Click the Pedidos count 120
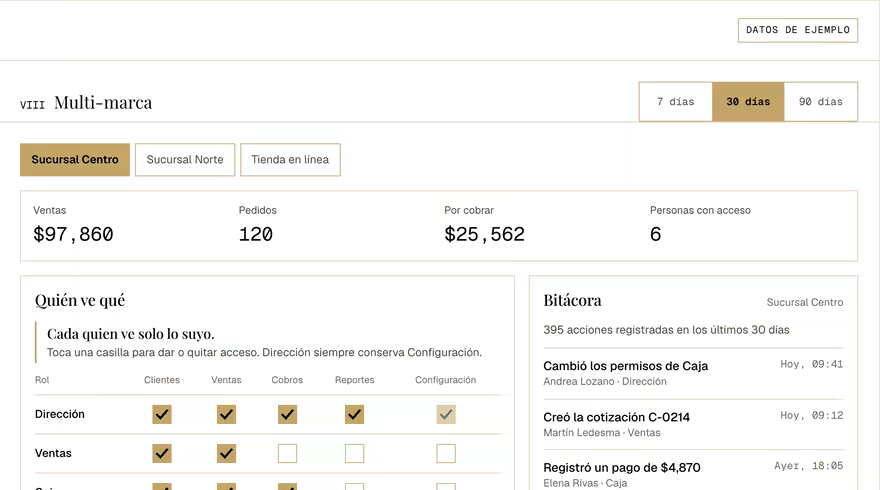Screen dimensions: 880x490 [x=256, y=234]
